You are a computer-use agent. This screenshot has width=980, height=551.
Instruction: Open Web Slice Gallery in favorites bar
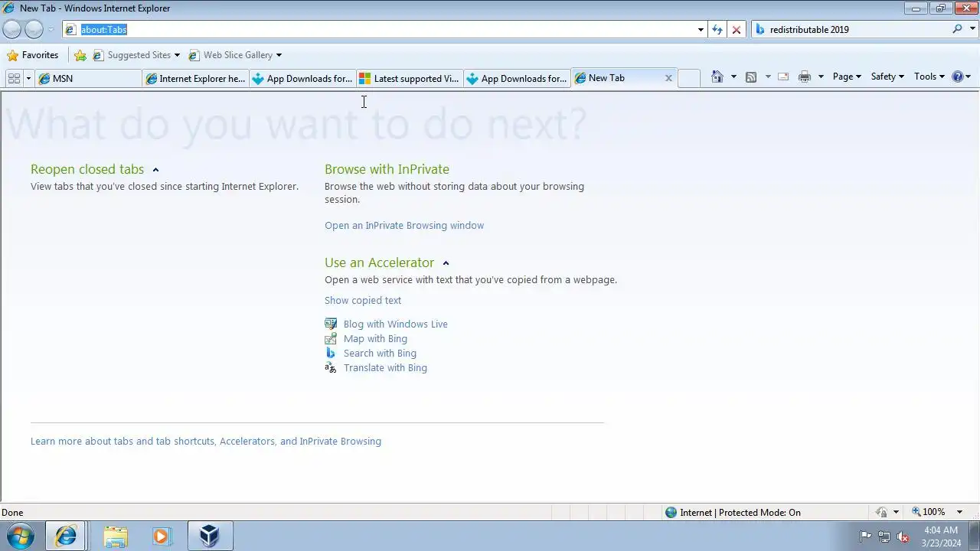click(x=235, y=55)
